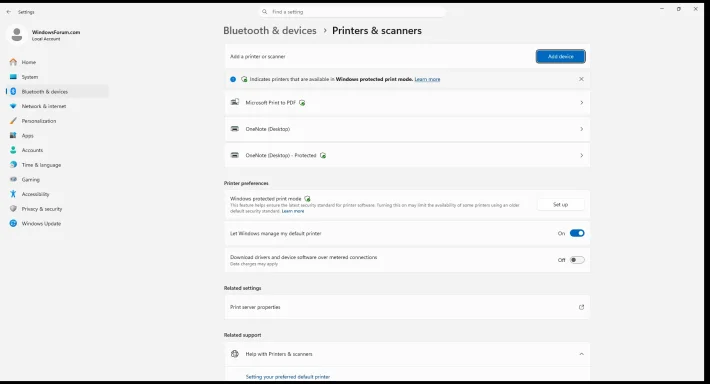Click the Gaming controller icon
Viewport: 710px width, 384px height.
13,179
